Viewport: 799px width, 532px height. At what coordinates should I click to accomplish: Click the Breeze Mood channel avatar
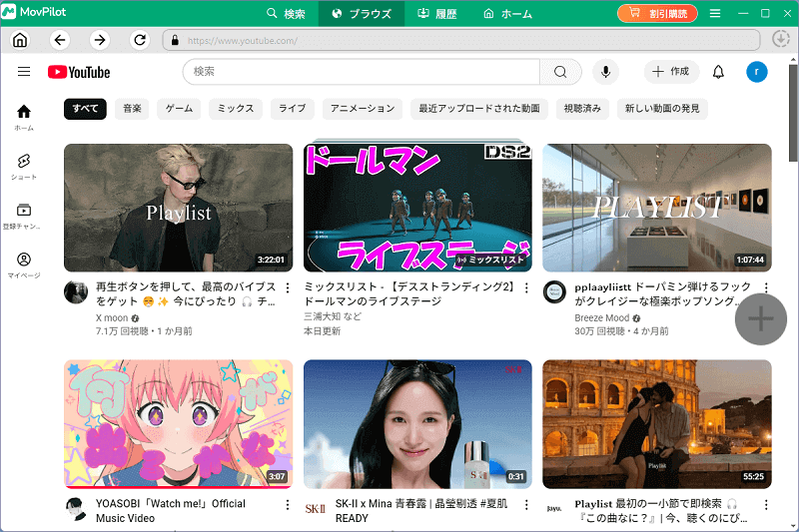pos(554,292)
